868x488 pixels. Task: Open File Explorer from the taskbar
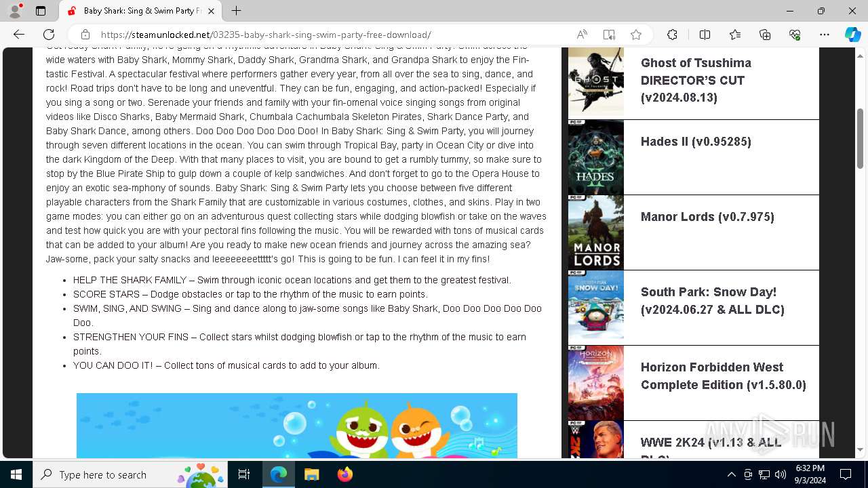click(x=311, y=474)
